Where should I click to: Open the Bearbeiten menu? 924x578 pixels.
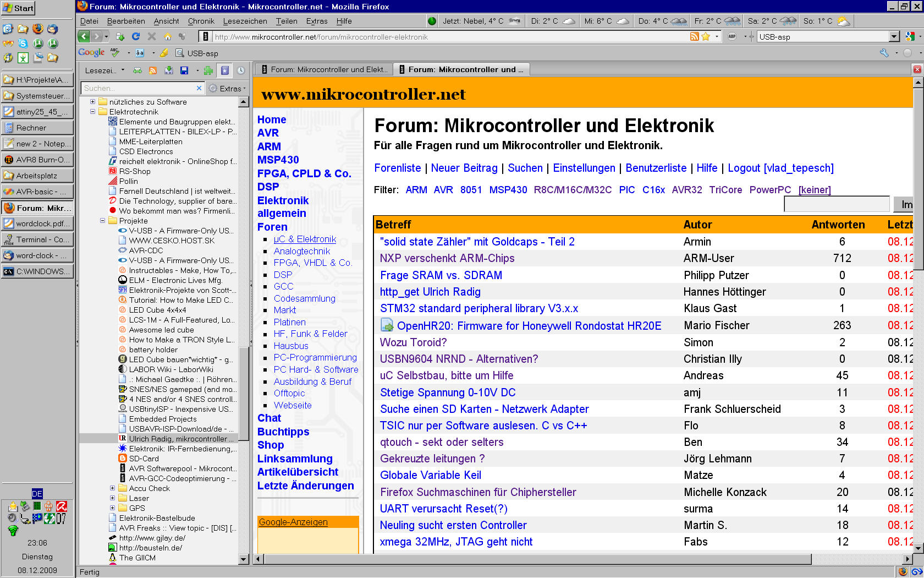126,21
